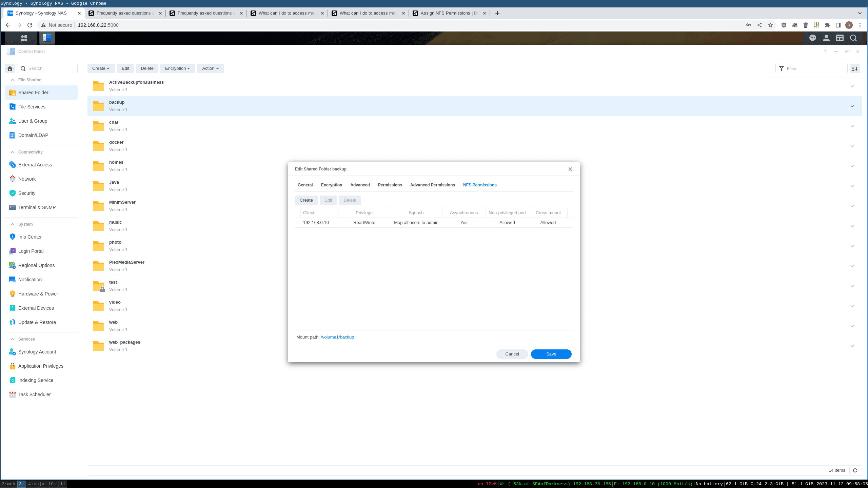Select the NFS Permissions tab

[480, 185]
